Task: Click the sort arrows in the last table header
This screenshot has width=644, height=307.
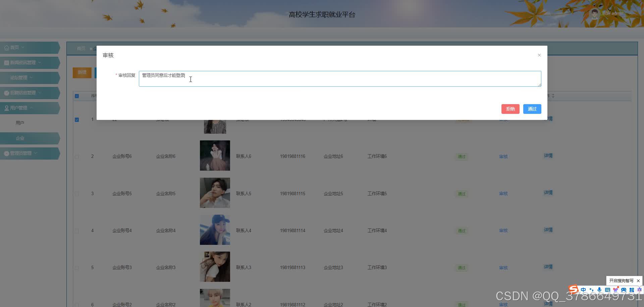Action: 553,96
